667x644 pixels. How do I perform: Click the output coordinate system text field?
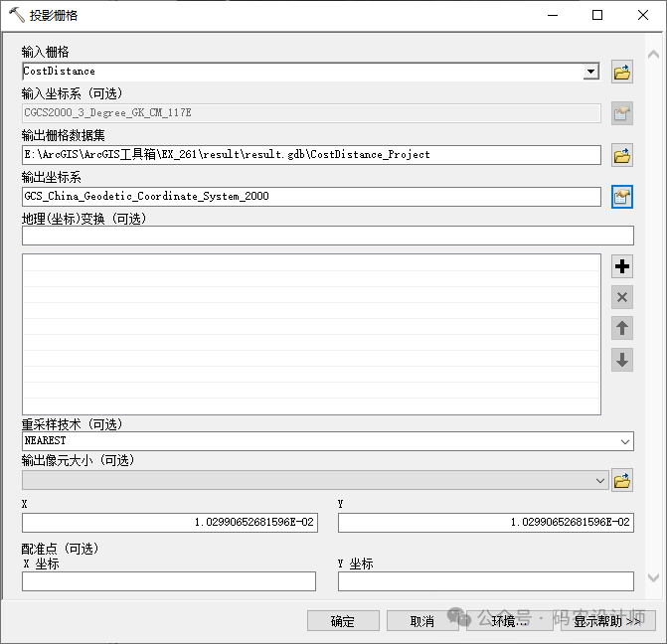311,197
